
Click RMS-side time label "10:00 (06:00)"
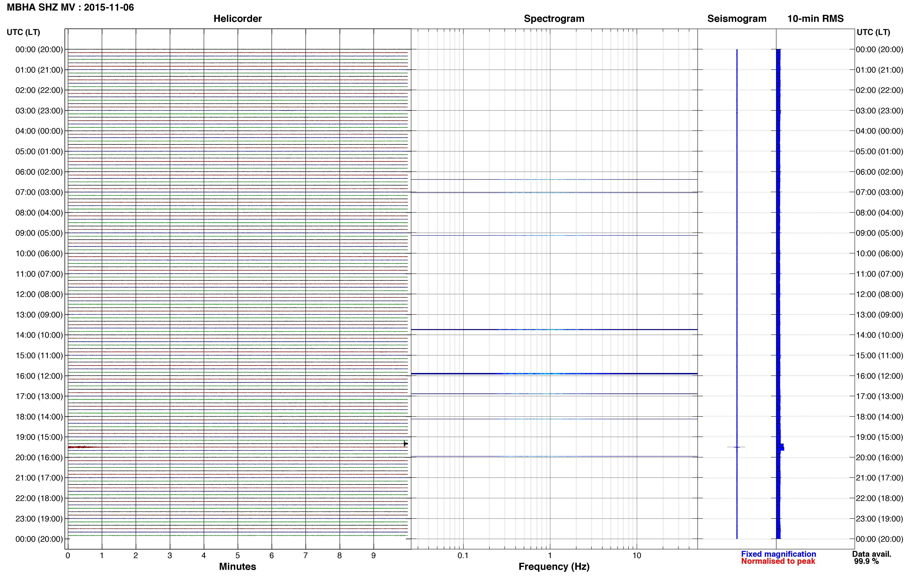tap(879, 253)
